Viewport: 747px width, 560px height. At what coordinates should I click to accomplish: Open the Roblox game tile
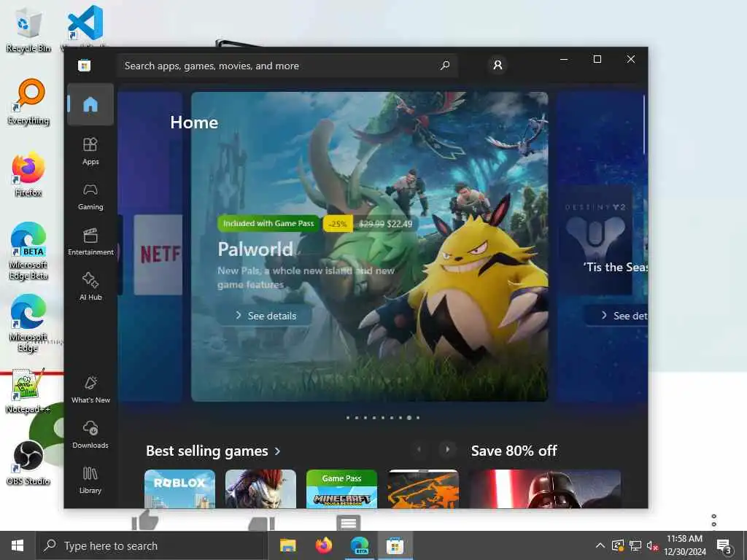tap(179, 489)
